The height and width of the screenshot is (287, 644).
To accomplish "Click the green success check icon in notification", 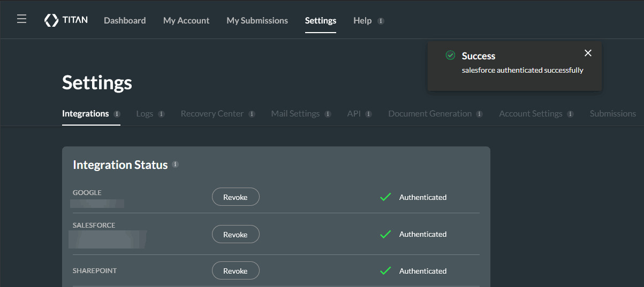I will [451, 56].
